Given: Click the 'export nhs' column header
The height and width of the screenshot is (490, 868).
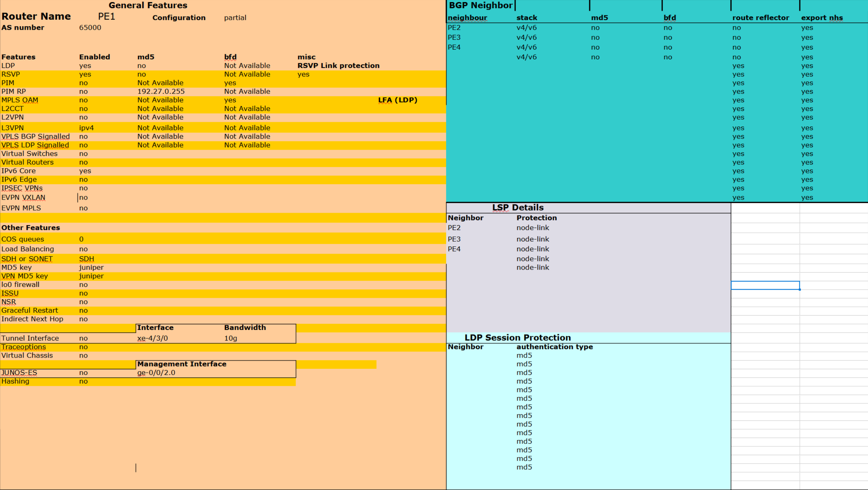Looking at the screenshot, I should coord(821,18).
